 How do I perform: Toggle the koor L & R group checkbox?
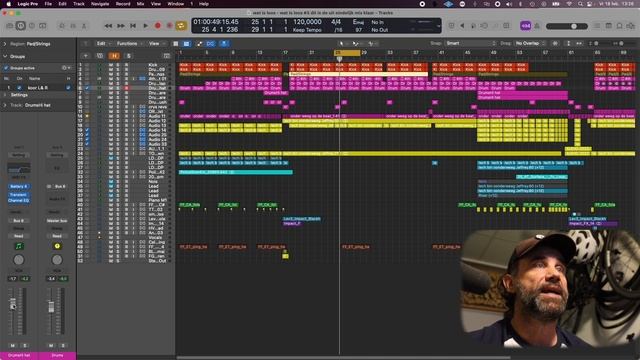click(x=19, y=88)
